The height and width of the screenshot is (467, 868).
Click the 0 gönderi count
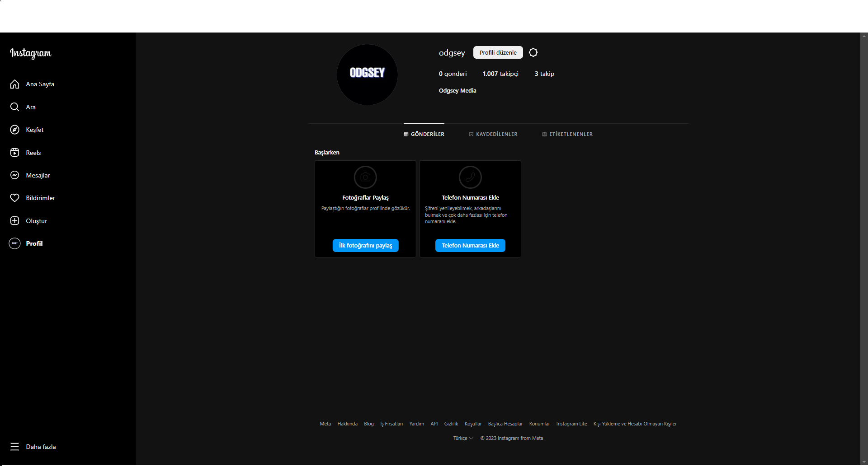point(453,74)
